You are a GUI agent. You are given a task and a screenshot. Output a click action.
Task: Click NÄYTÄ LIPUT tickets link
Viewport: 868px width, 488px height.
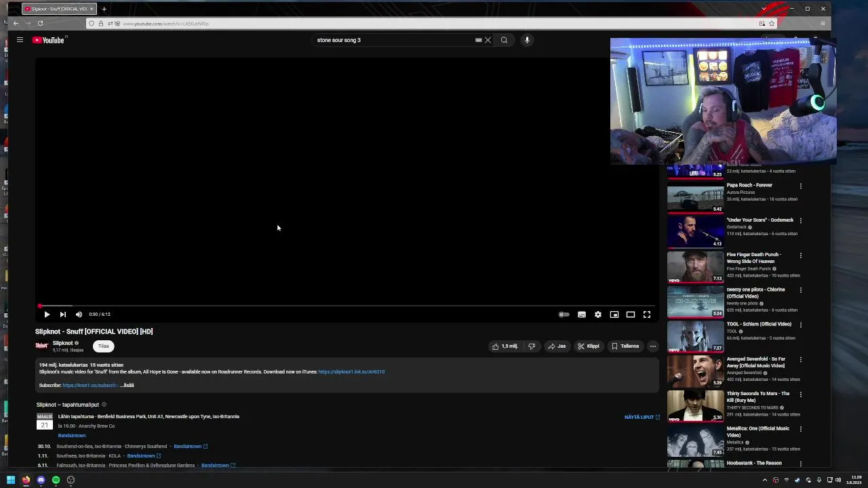tap(642, 417)
